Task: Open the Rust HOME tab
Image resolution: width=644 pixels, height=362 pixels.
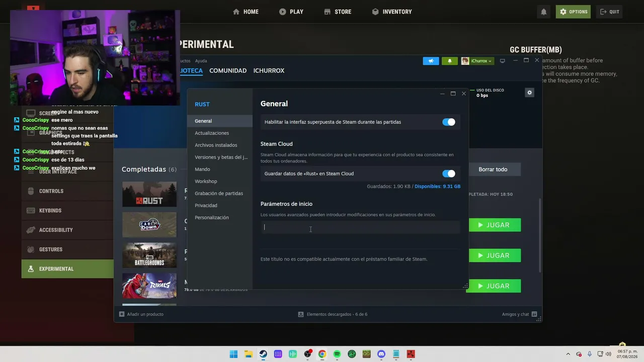Action: tap(246, 12)
